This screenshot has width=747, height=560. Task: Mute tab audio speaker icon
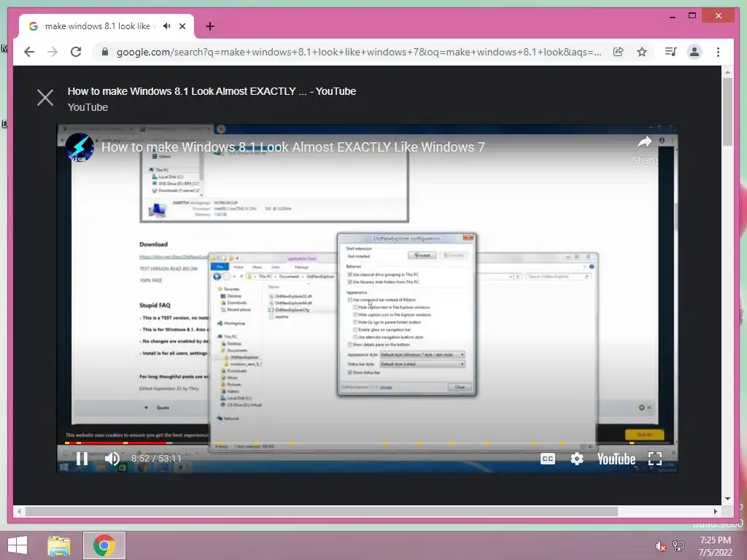(167, 26)
